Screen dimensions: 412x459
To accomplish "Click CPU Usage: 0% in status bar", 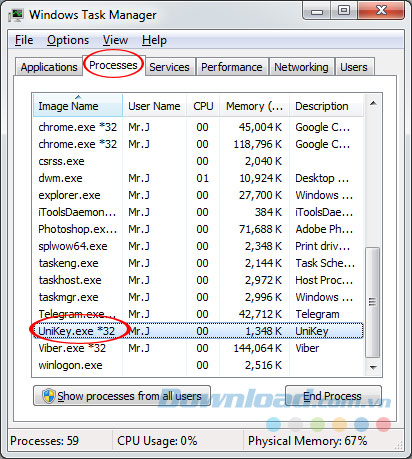I will click(x=157, y=441).
